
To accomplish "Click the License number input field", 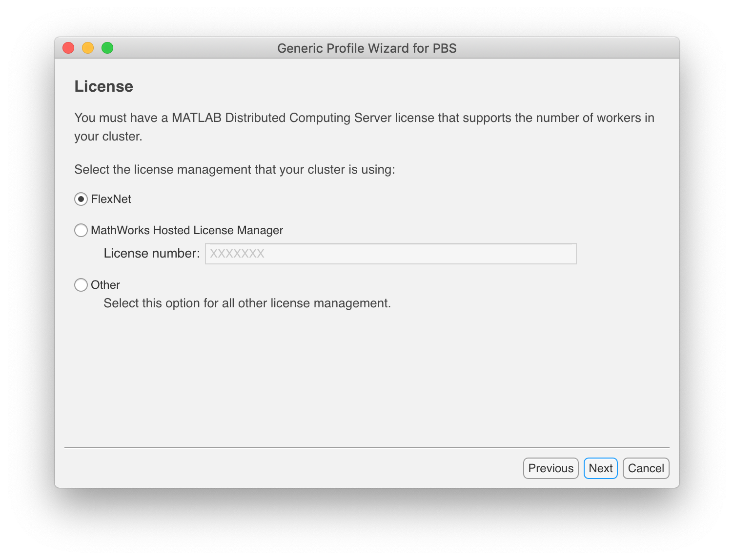I will [x=390, y=254].
